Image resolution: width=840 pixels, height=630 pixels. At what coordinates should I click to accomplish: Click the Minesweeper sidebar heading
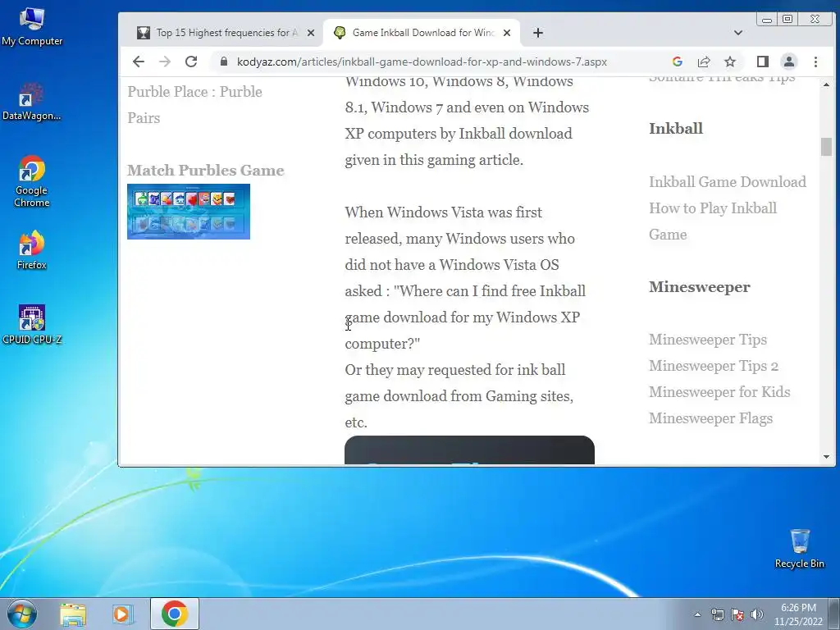point(699,286)
